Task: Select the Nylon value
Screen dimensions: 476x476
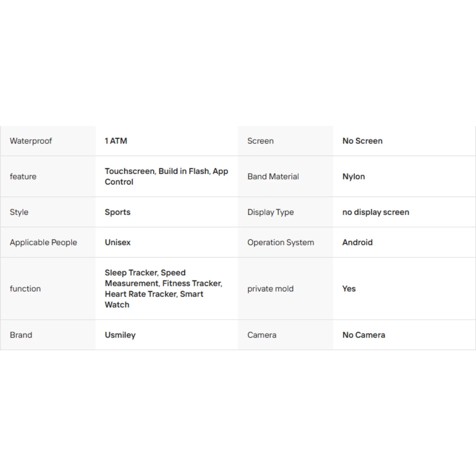Action: 354,177
